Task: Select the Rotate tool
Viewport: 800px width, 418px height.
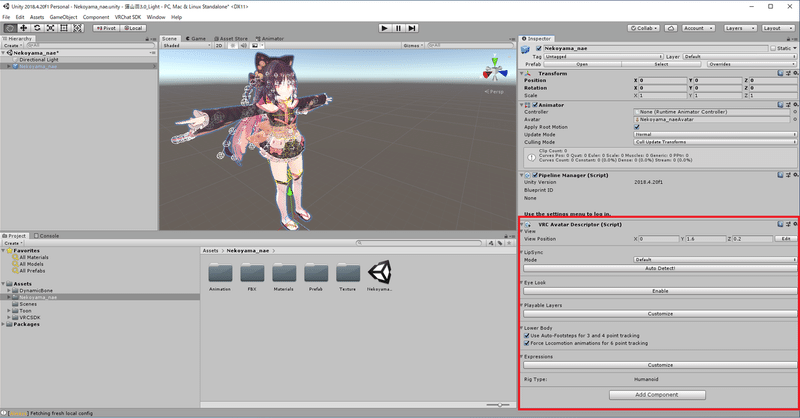Action: coord(37,28)
